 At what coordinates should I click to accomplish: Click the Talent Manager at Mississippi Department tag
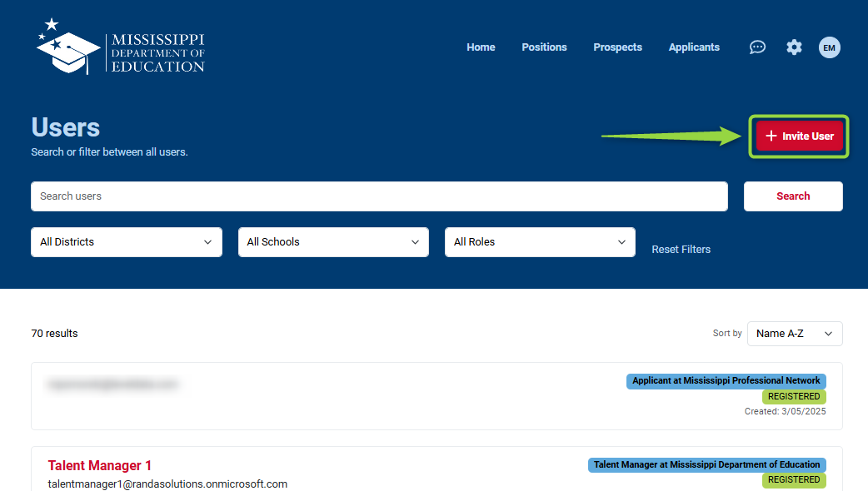[x=706, y=464]
